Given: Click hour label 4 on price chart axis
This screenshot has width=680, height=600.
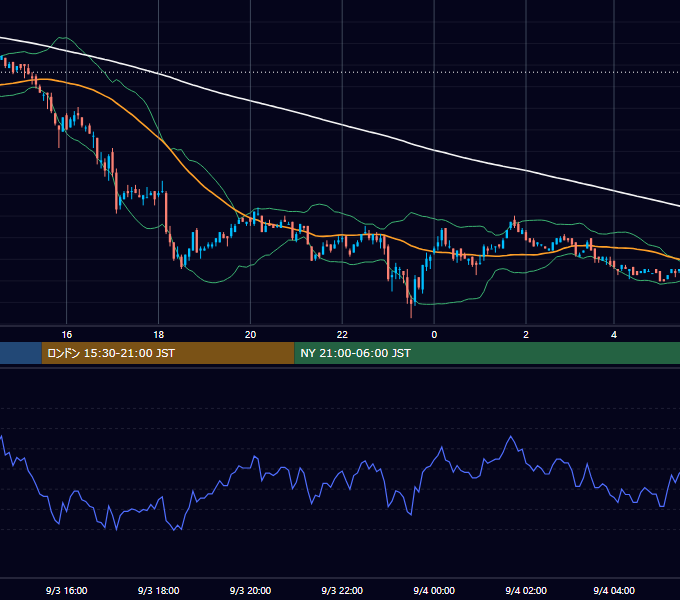Looking at the screenshot, I should pyautogui.click(x=614, y=335).
